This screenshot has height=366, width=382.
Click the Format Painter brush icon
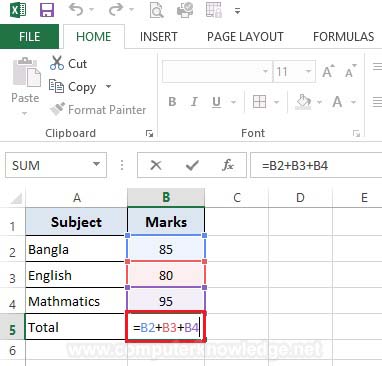(57, 109)
